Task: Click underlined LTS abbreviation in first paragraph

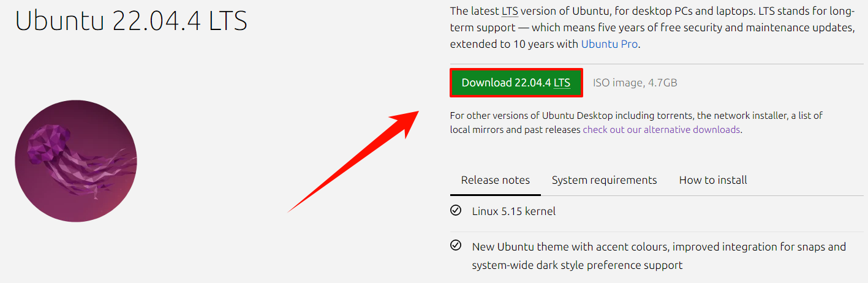Action: (510, 11)
